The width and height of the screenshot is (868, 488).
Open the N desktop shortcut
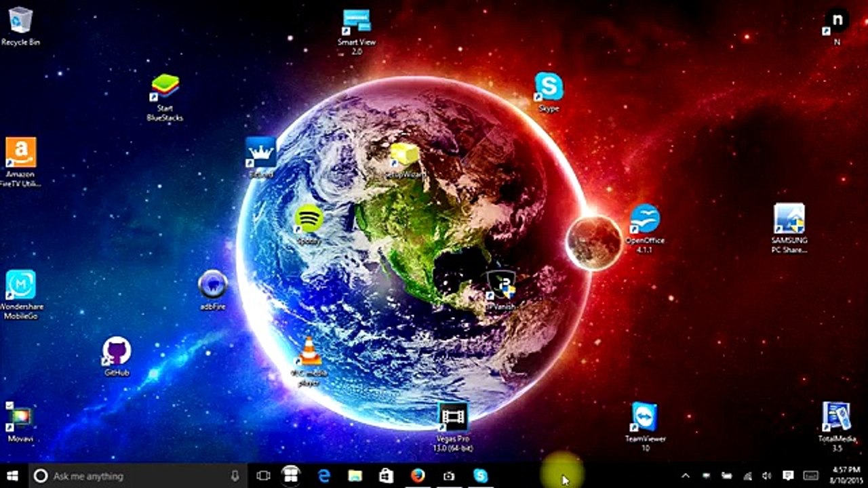[x=837, y=26]
